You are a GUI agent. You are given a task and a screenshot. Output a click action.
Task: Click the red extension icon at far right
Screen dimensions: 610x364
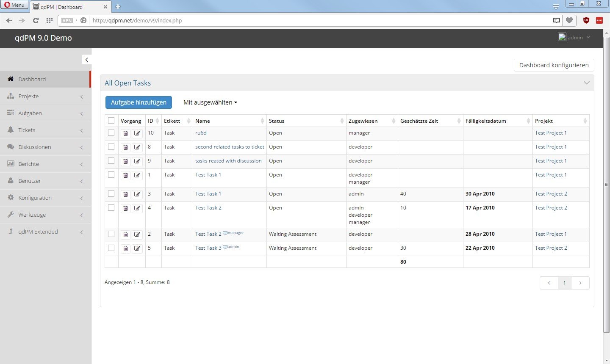(599, 20)
